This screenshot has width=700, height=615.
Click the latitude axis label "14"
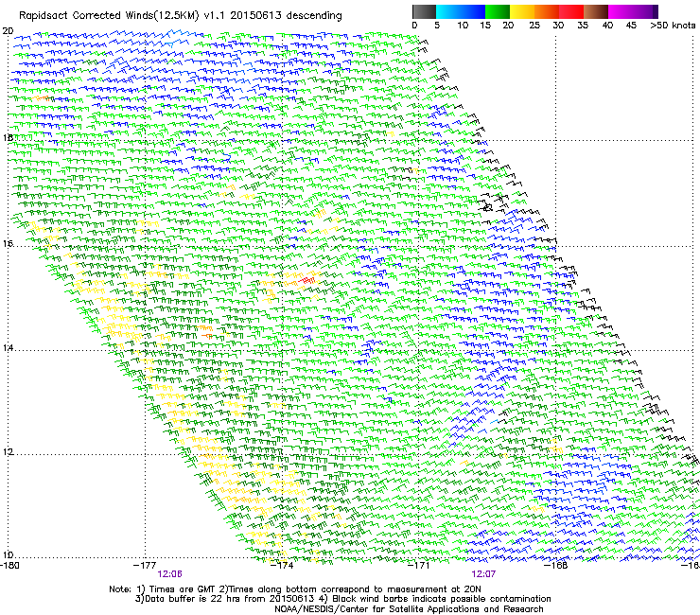8,348
